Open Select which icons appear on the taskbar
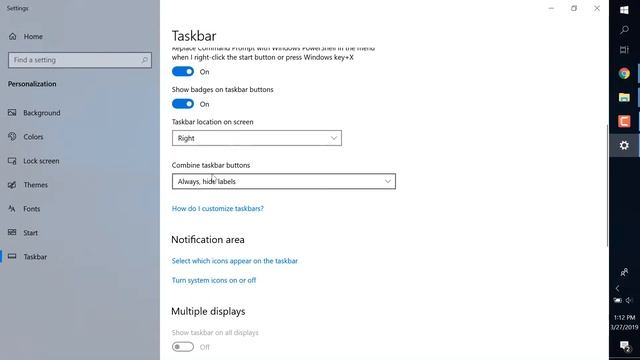This screenshot has width=640, height=360. click(x=235, y=261)
